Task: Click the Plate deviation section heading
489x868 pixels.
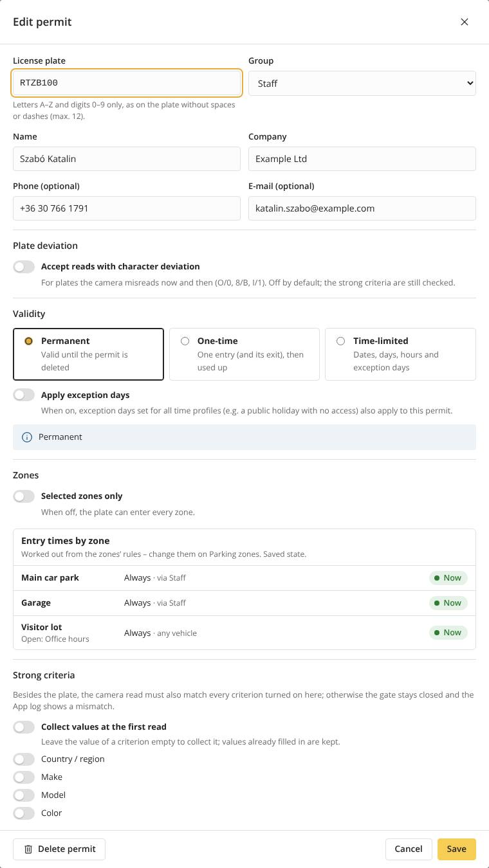Action: pos(45,246)
